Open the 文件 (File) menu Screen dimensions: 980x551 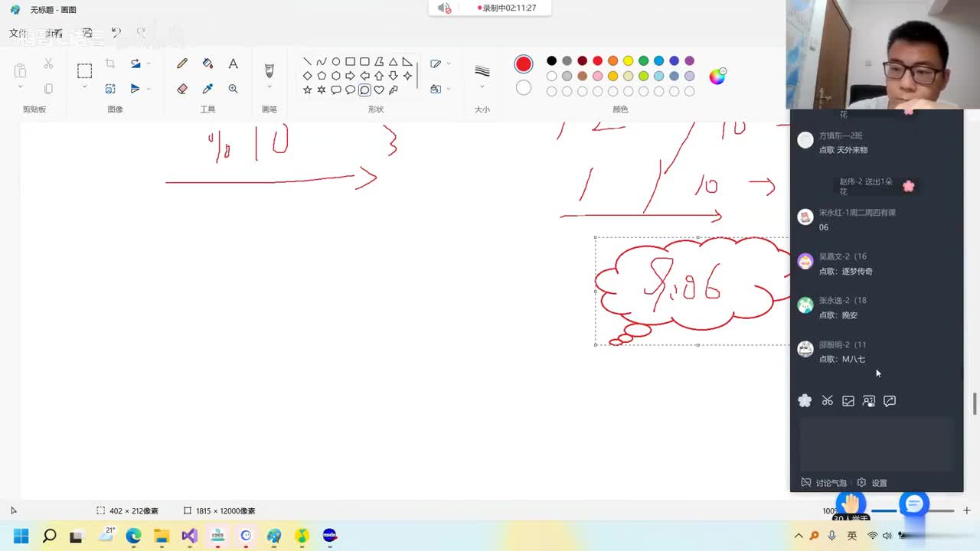pyautogui.click(x=18, y=33)
